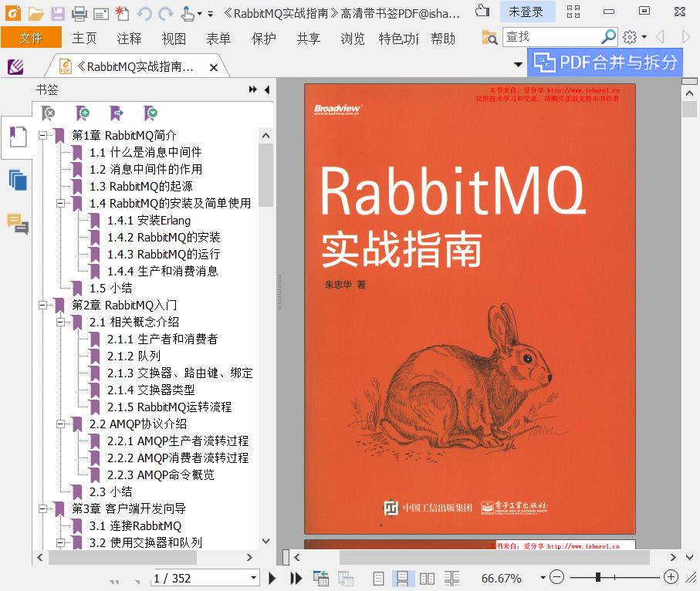Viewport: 700px width, 591px height.
Task: Click the 查找 search input field
Action: point(551,36)
